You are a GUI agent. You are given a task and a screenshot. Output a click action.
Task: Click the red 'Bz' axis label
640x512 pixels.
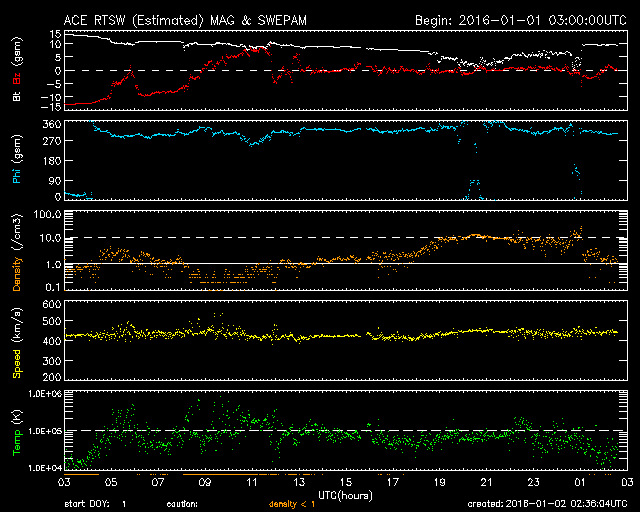(17, 79)
